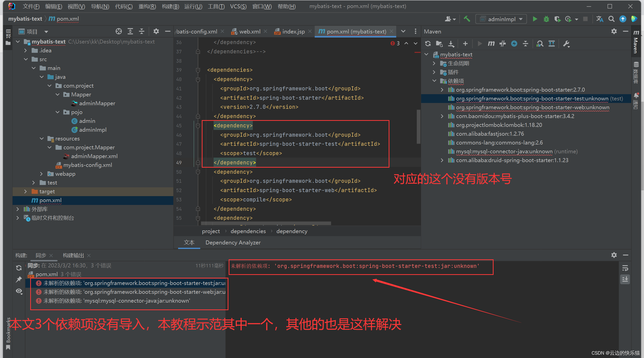Open the 构建(B) menu
Viewport: 644px width, 358px height.
pyautogui.click(x=170, y=6)
